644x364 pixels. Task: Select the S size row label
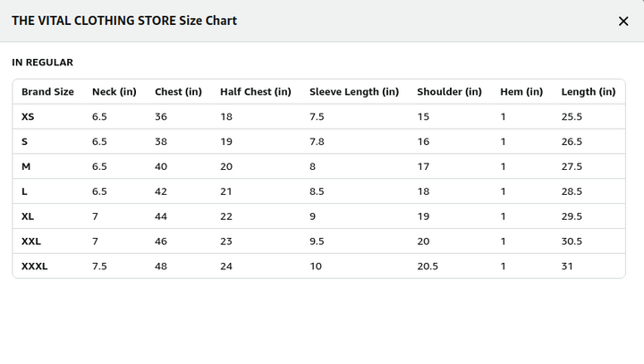(24, 142)
